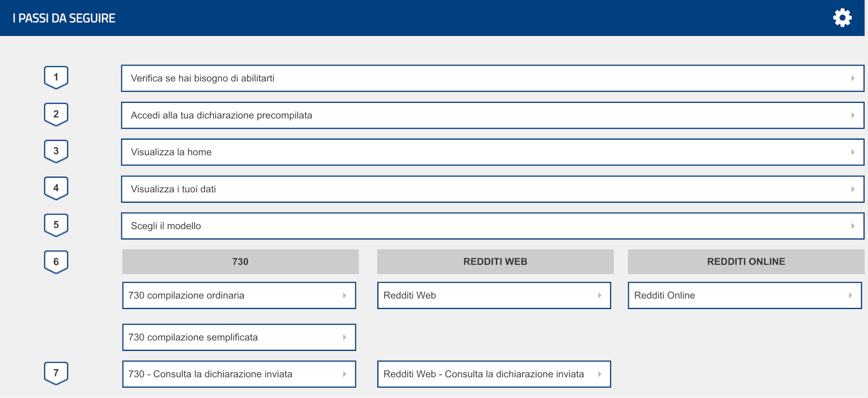Click the step 6 number badge

pyautogui.click(x=56, y=262)
